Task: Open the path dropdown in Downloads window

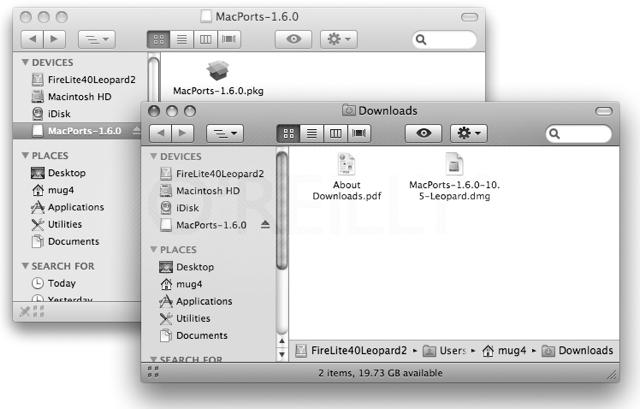Action: tap(225, 133)
